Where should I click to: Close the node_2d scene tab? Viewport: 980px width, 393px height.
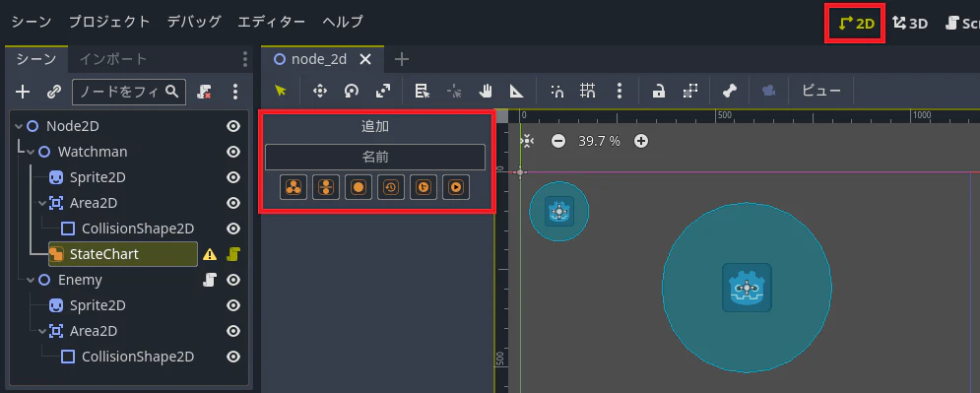365,59
